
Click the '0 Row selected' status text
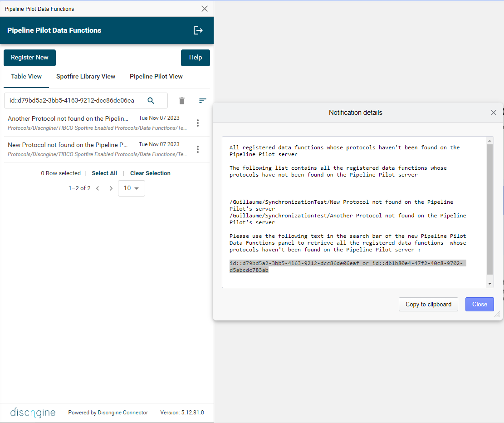tap(61, 173)
